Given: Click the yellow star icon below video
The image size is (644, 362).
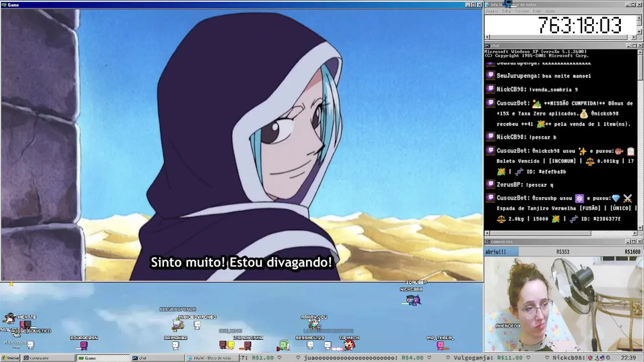Looking at the screenshot, I should [11, 284].
